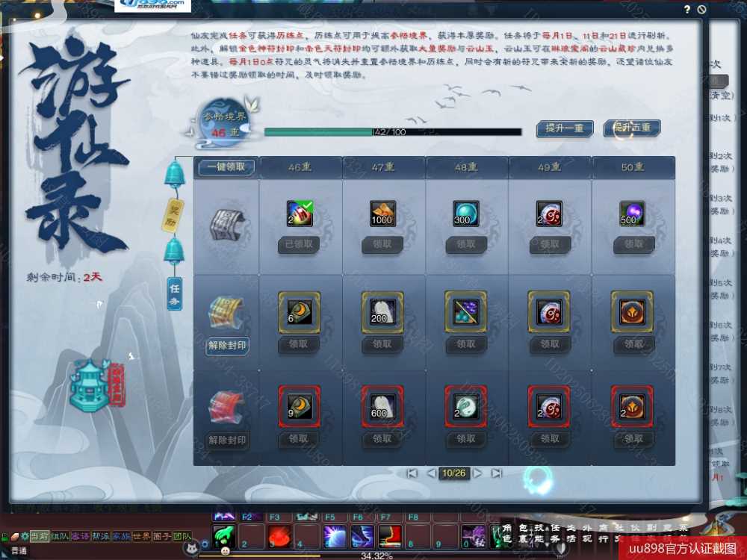Viewport: 747px width, 560px height.
Task: Click the red-framed red swirl icon under 49重
Action: tap(549, 407)
